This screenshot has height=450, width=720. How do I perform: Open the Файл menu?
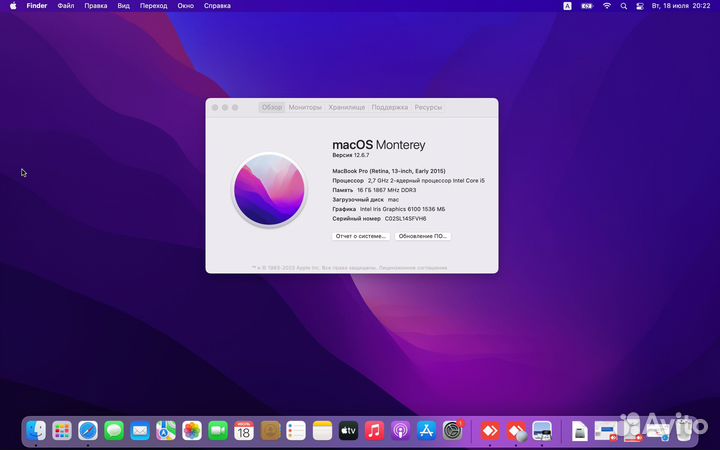click(x=66, y=6)
